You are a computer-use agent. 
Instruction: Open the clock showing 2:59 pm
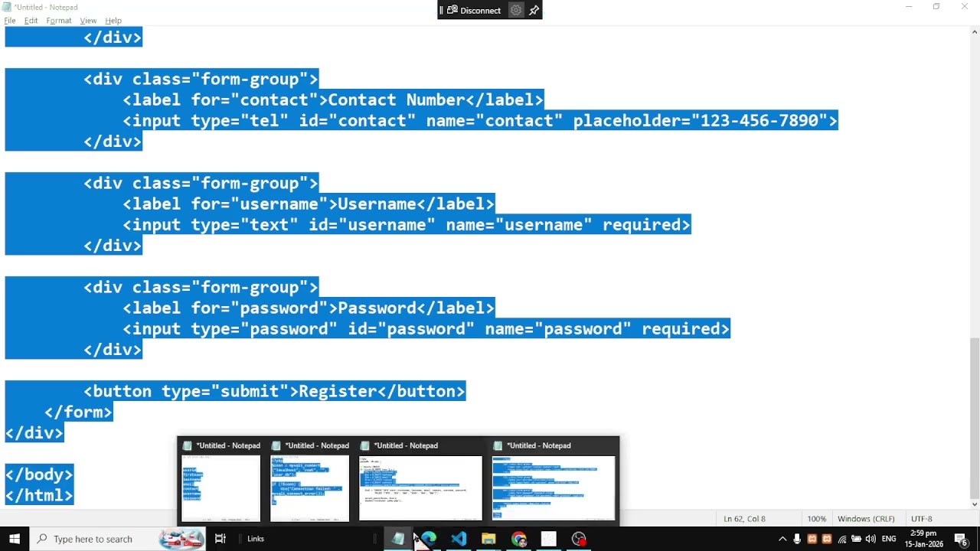click(x=924, y=539)
